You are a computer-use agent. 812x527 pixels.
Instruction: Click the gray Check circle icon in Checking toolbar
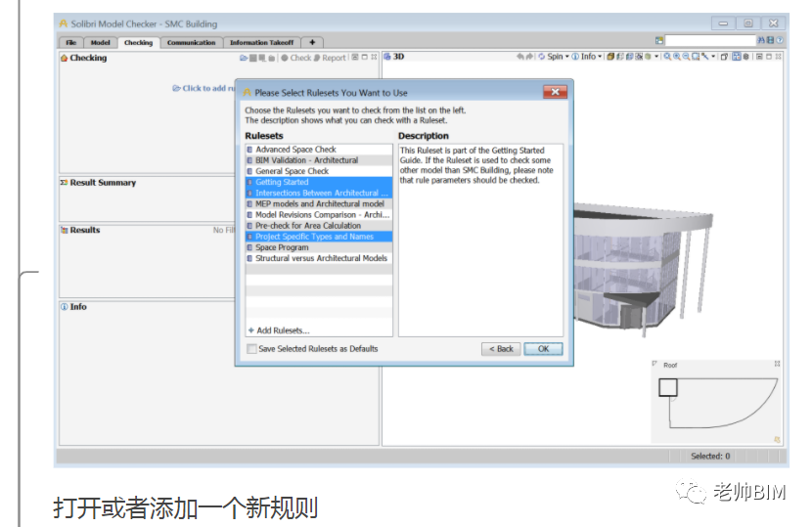coord(285,58)
